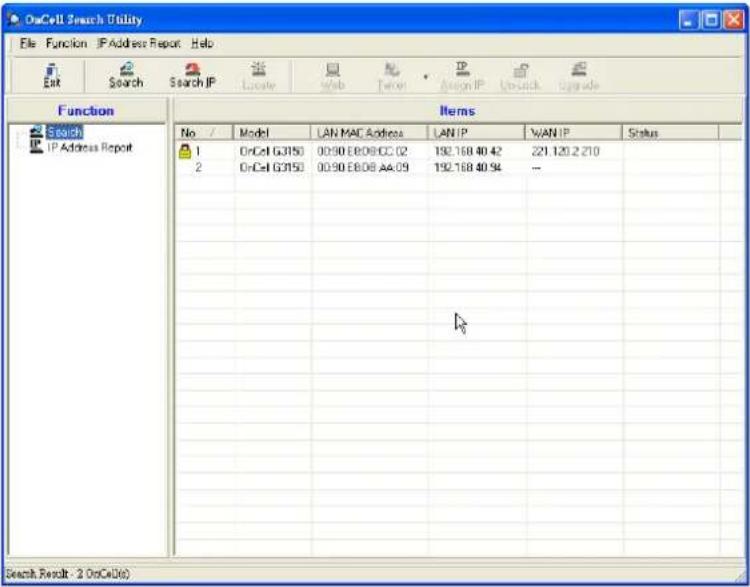
Task: Sort by LAN MAC Address column header
Action: (x=369, y=133)
